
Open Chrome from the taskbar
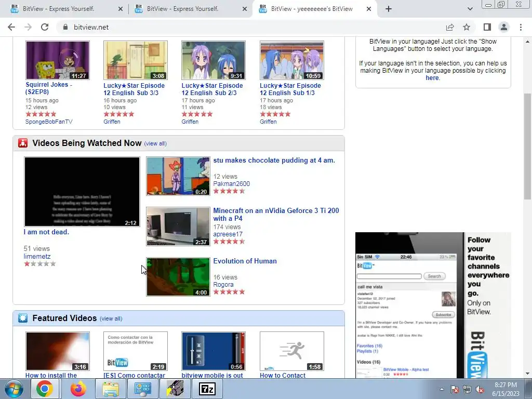click(45, 389)
